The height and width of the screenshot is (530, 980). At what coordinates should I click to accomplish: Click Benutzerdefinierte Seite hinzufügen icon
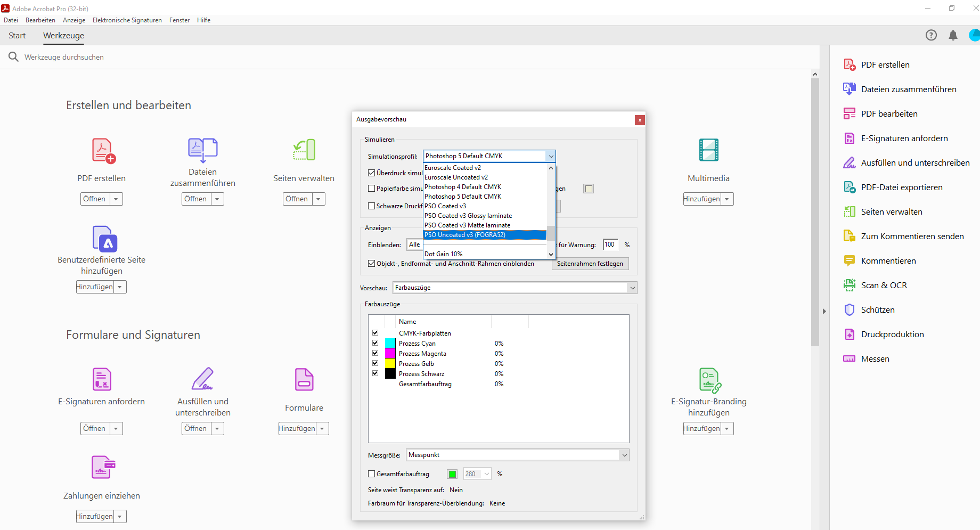click(105, 238)
